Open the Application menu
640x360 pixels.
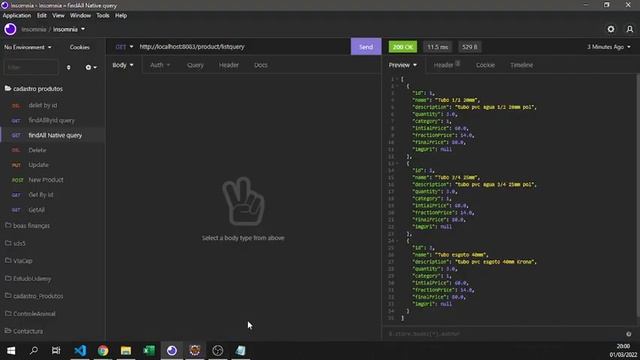point(17,16)
